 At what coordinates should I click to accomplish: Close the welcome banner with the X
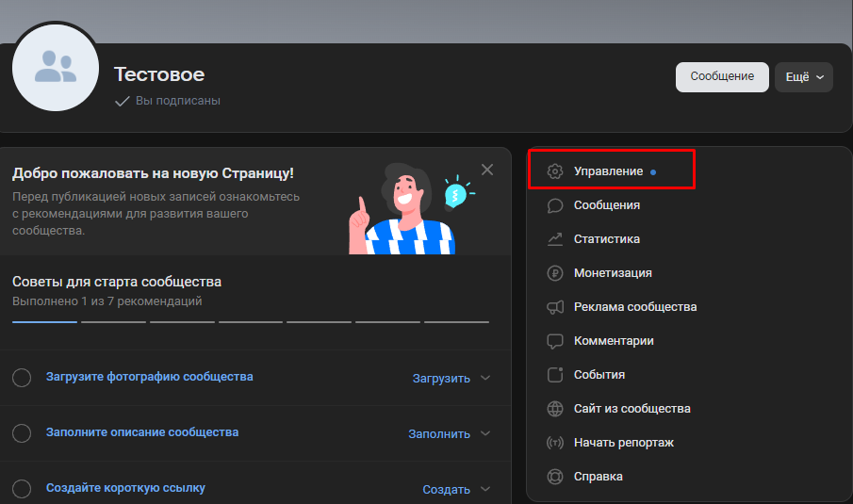pos(487,170)
